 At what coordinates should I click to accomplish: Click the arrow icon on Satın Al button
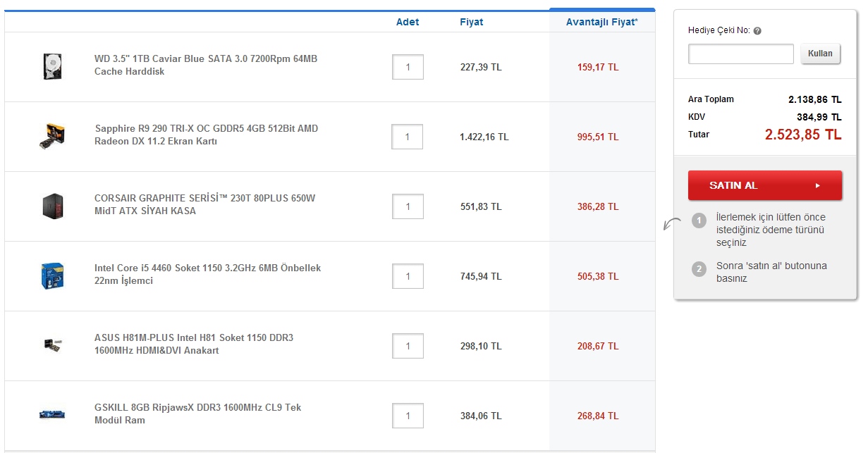click(818, 185)
